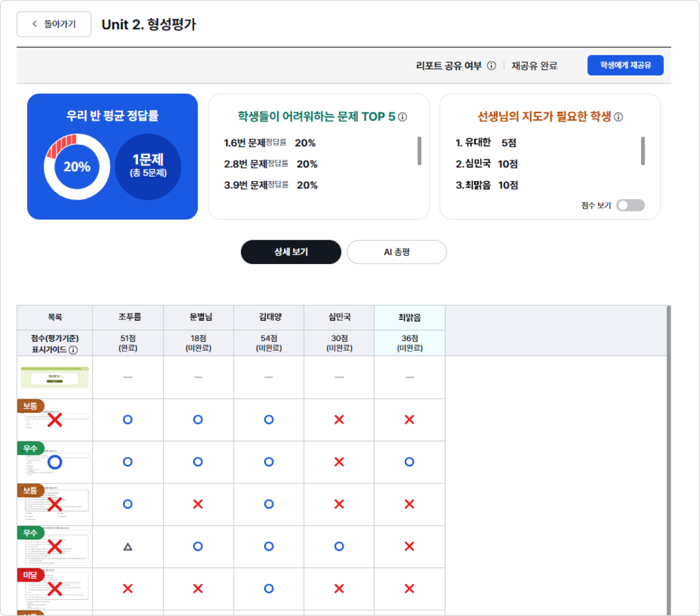Click the 목록 header cell
The height and width of the screenshot is (616, 700).
click(x=55, y=318)
